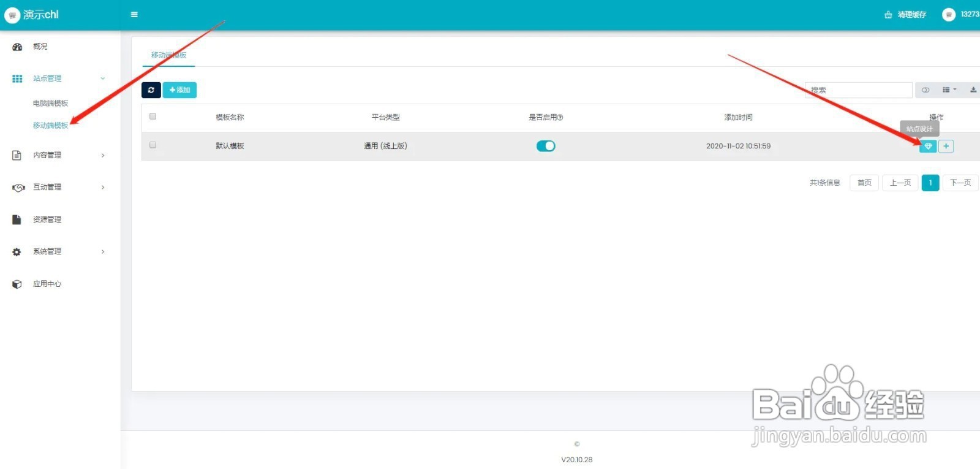Click the export download icon
This screenshot has width=980, height=469.
[x=973, y=90]
